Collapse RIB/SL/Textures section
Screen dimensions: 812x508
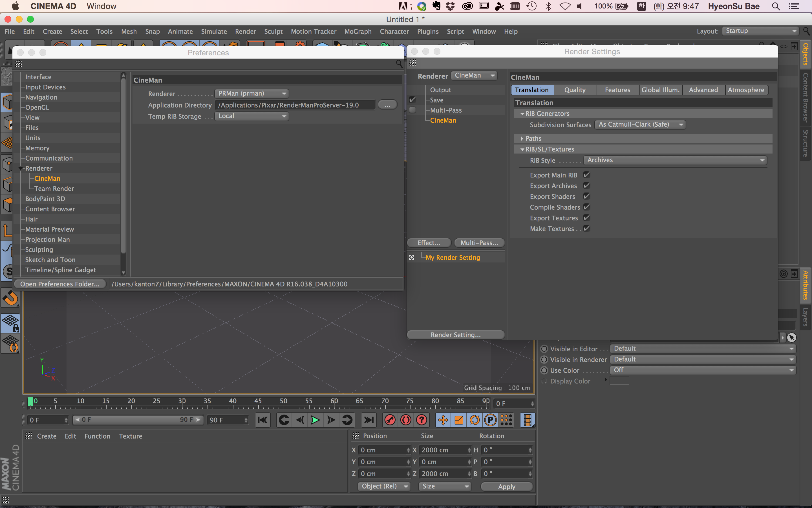pos(522,149)
